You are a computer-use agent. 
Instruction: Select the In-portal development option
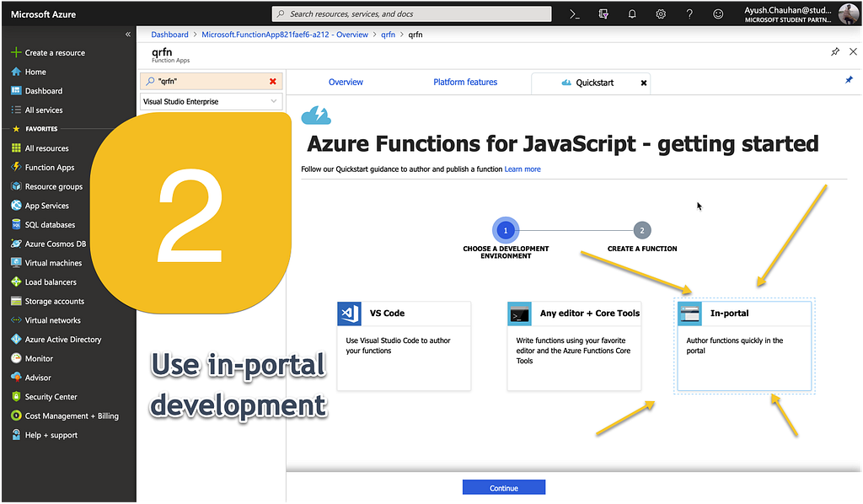(x=744, y=346)
